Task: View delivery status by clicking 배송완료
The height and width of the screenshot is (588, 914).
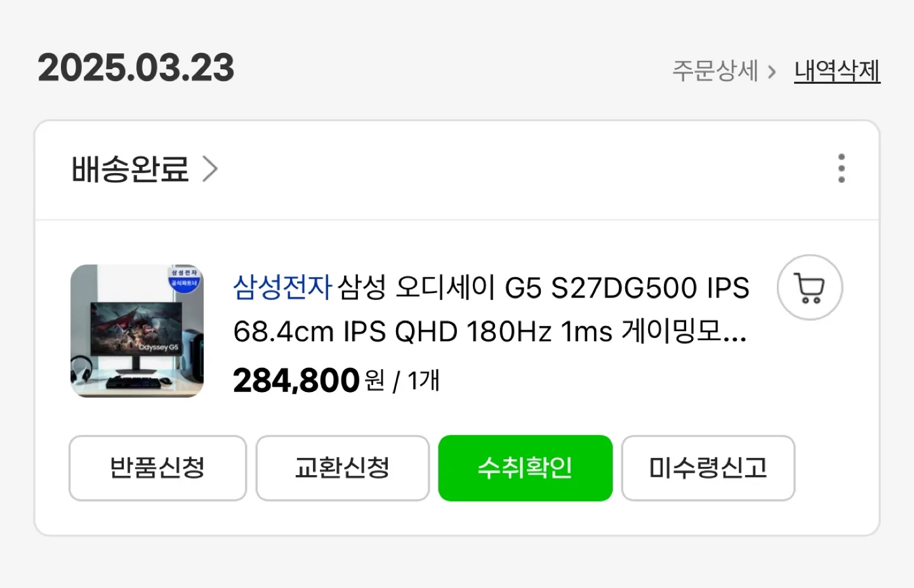Action: coord(130,169)
